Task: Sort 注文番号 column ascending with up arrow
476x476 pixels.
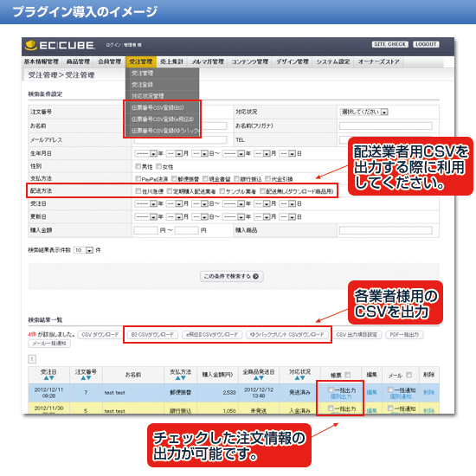Action: pos(83,378)
